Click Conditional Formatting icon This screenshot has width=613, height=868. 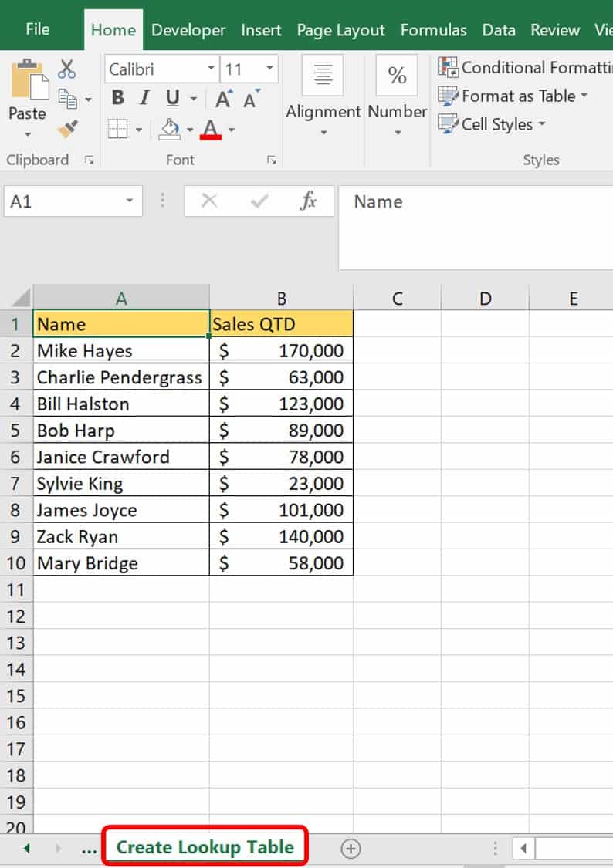[x=448, y=67]
